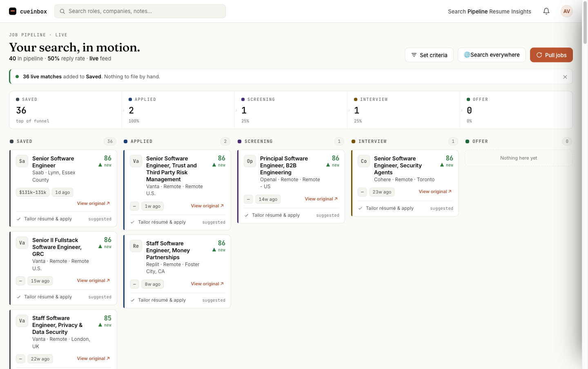Image resolution: width=588 pixels, height=369 pixels.
Task: Click the Va badge on Trust and Third Party card
Action: pos(136,161)
